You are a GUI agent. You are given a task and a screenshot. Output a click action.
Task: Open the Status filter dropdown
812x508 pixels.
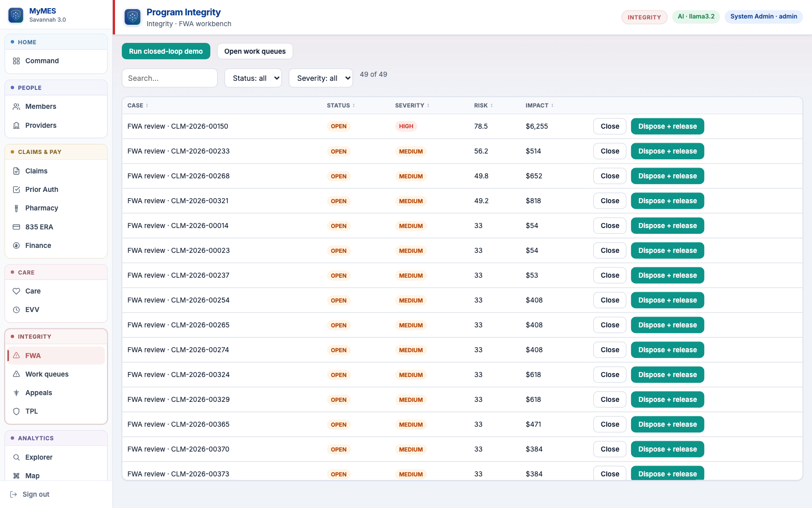tap(253, 78)
